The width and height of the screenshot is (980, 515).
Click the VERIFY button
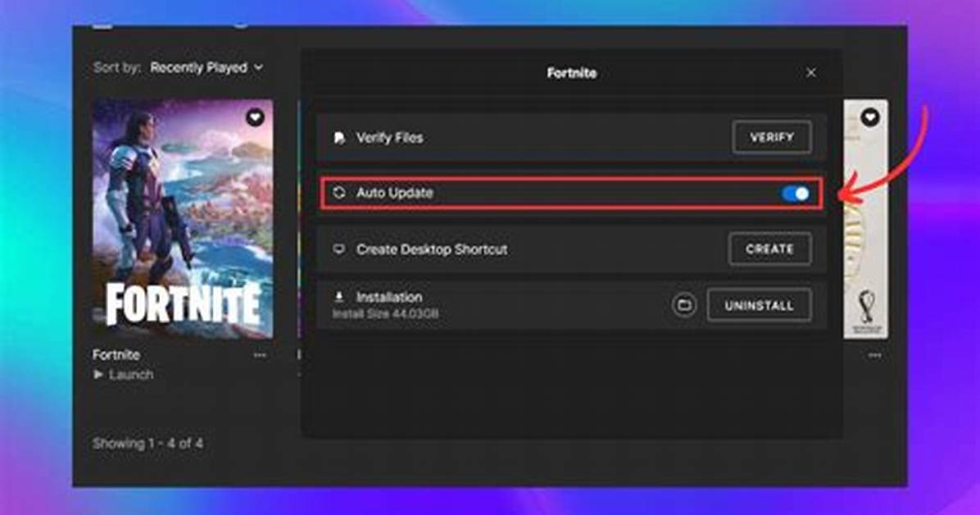[772, 137]
